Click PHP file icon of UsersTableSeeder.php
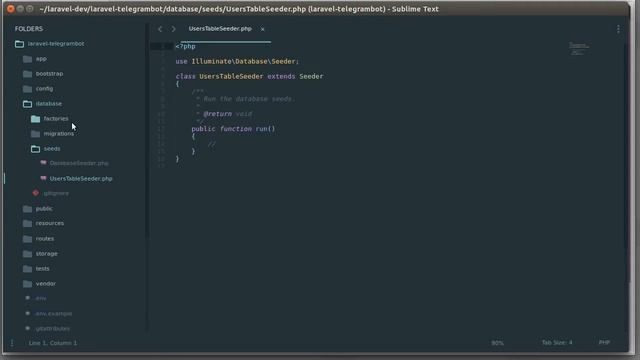This screenshot has width=640, height=360. point(43,178)
